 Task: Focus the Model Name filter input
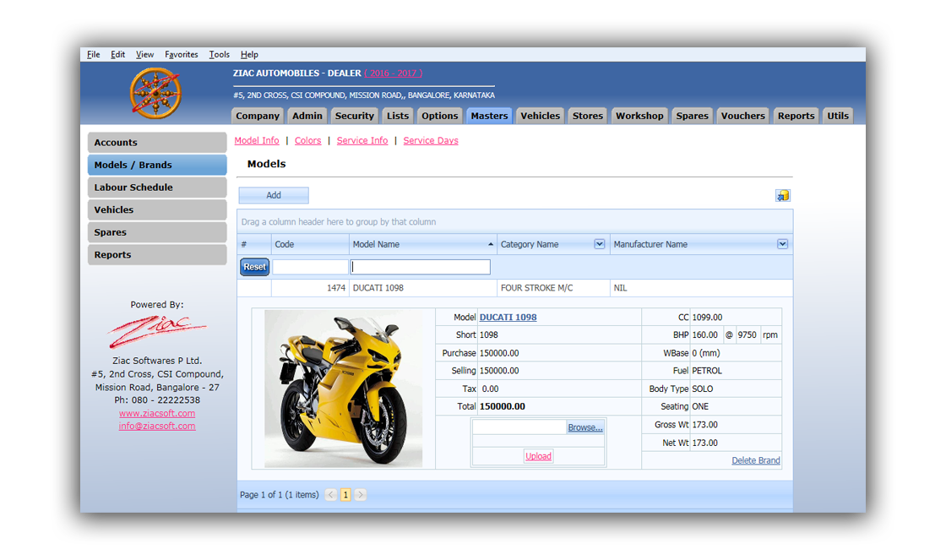[x=420, y=267]
